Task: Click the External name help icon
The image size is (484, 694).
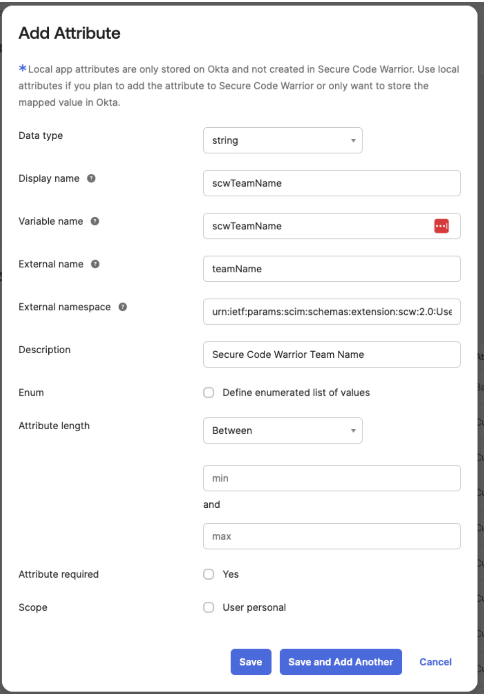Action: point(95,264)
